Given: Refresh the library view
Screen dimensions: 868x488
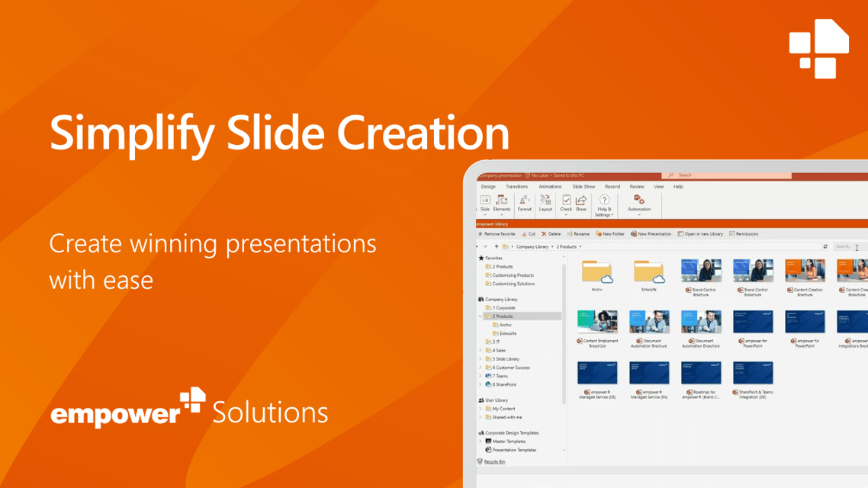Looking at the screenshot, I should [x=825, y=247].
